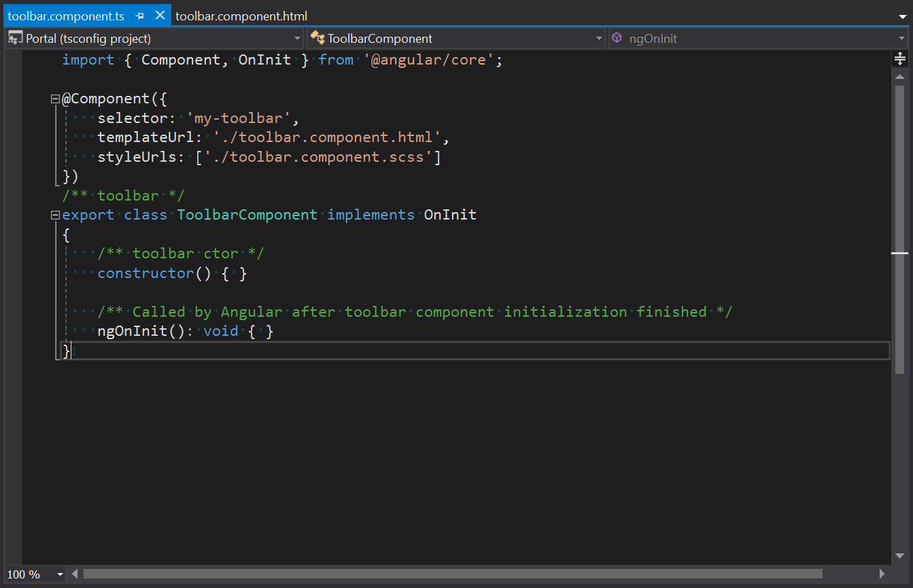The image size is (913, 588).
Task: Click the horizontal scrollbar right arrow
Action: tap(882, 573)
